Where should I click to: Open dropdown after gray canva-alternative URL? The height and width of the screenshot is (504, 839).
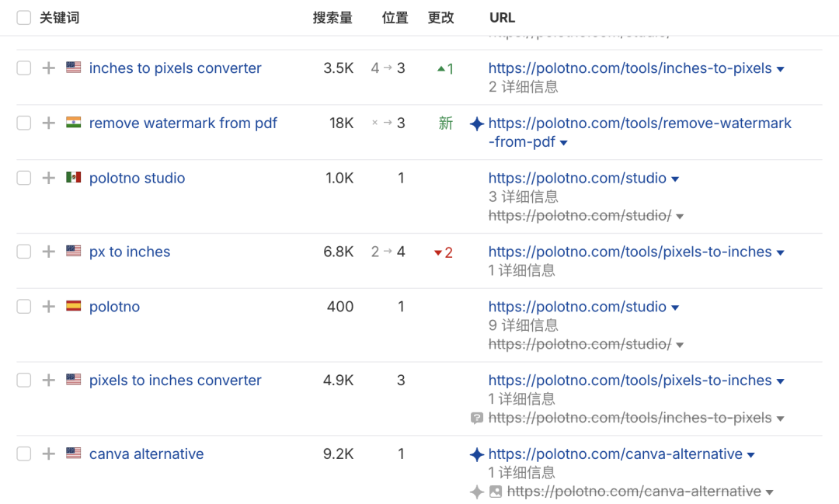pyautogui.click(x=769, y=492)
